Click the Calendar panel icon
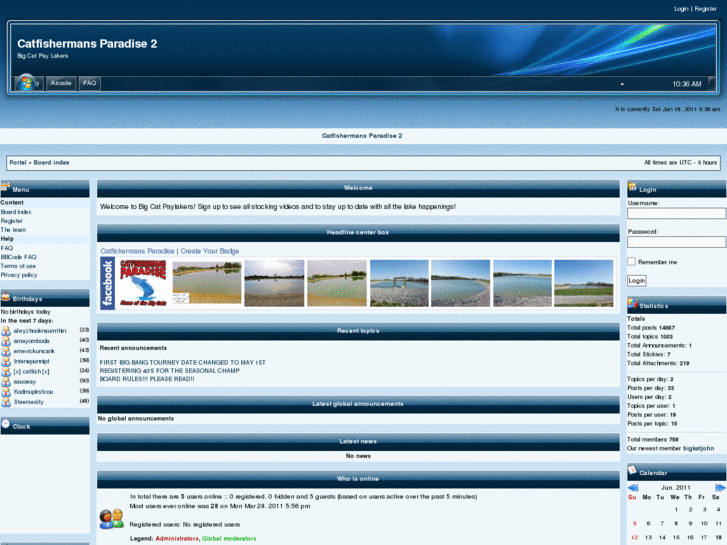This screenshot has width=727, height=545. pyautogui.click(x=632, y=470)
